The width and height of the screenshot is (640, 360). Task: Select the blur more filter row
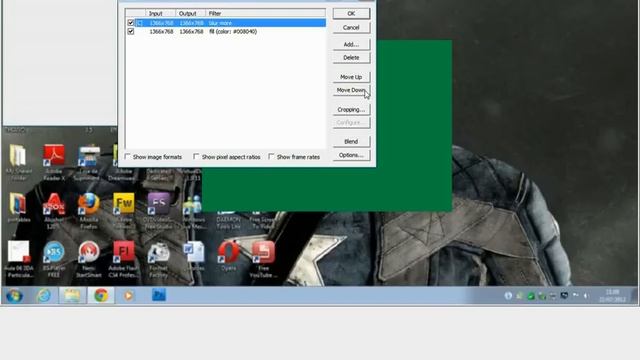tap(226, 23)
